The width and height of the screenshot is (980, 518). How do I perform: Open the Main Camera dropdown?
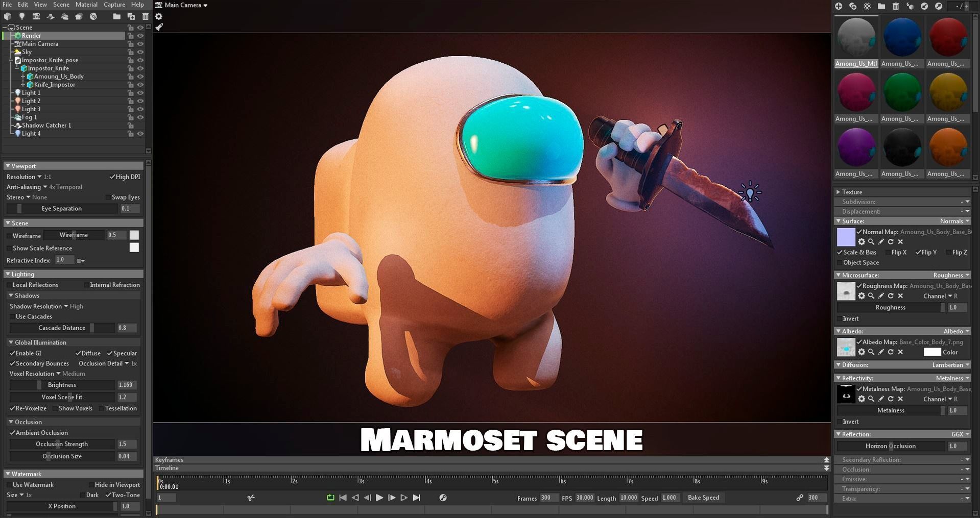click(182, 5)
